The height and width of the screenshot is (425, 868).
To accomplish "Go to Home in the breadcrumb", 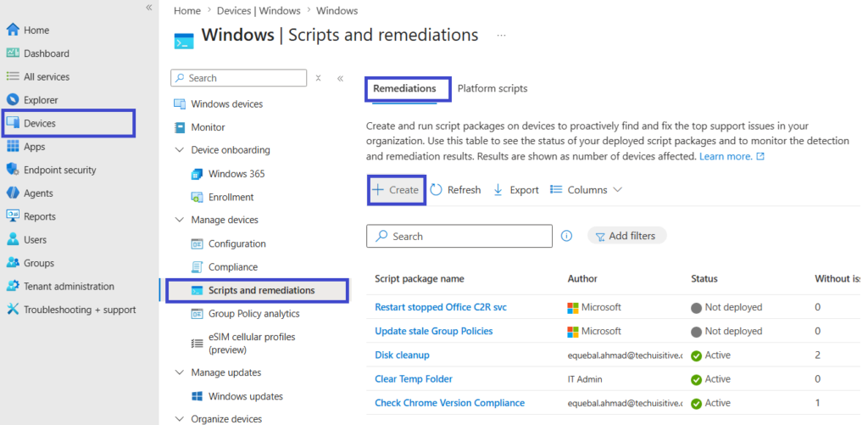I will tap(187, 10).
